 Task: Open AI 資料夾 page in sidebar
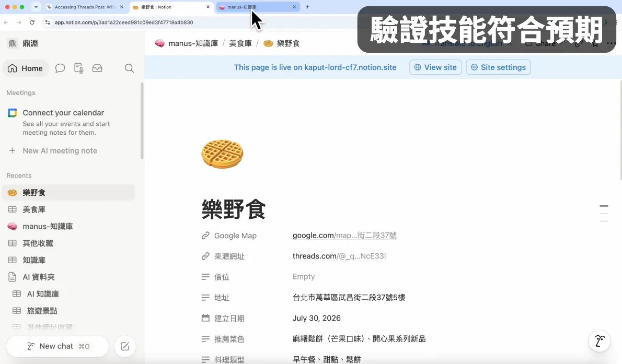tap(68, 277)
